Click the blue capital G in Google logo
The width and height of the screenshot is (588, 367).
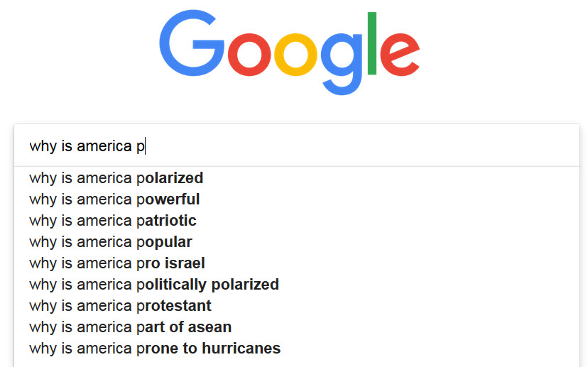[191, 43]
